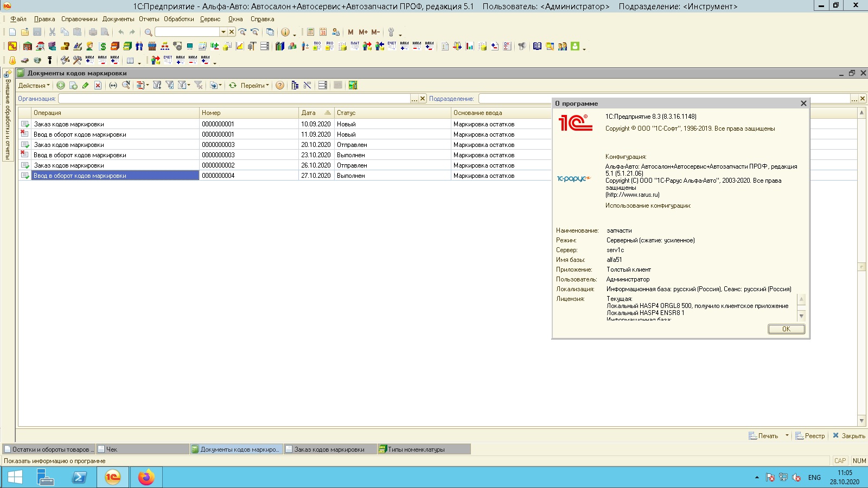This screenshot has height=488, width=868.
Task: Click the M+ memory add icon
Action: coord(363,32)
